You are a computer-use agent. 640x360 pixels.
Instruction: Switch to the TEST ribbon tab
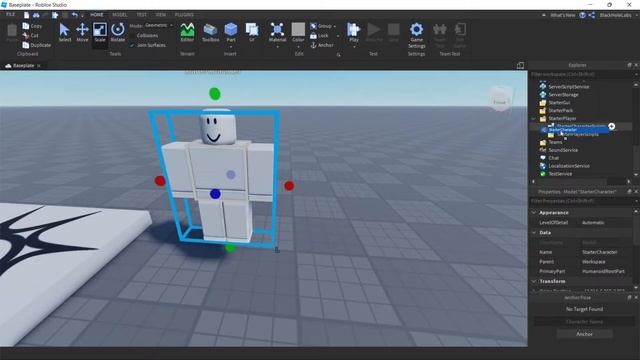(x=141, y=15)
